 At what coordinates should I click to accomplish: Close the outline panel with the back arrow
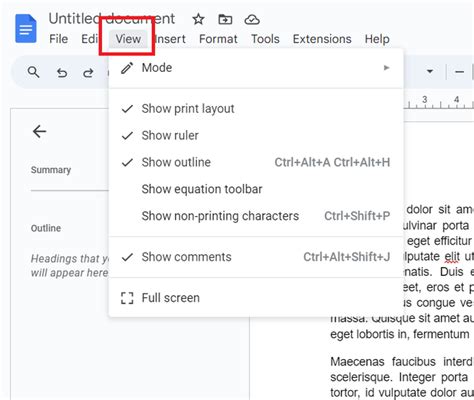(x=39, y=131)
